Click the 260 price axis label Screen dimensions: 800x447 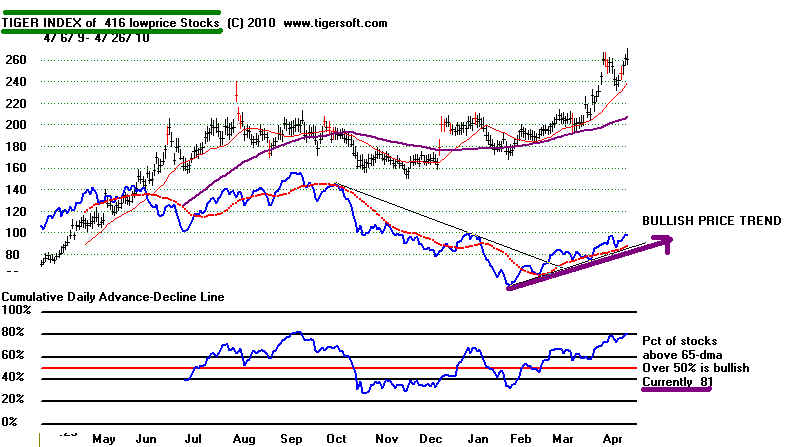(x=17, y=59)
